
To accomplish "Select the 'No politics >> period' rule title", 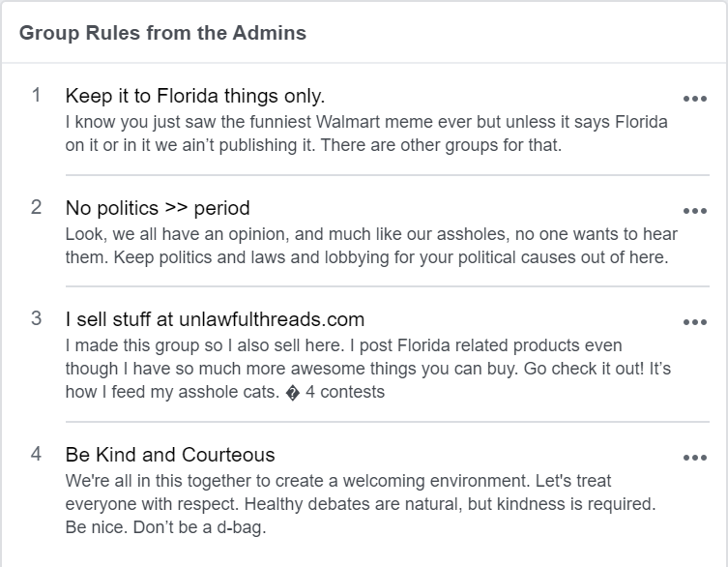I will coord(158,208).
